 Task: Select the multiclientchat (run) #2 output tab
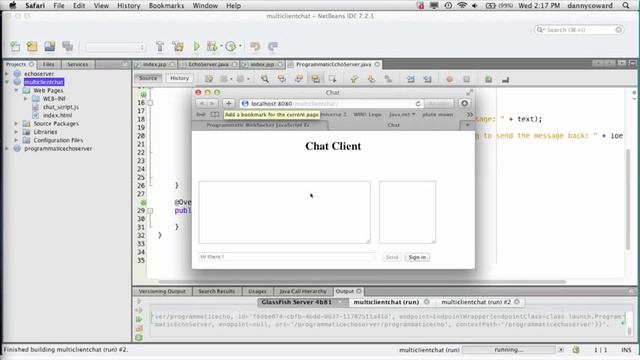click(476, 302)
